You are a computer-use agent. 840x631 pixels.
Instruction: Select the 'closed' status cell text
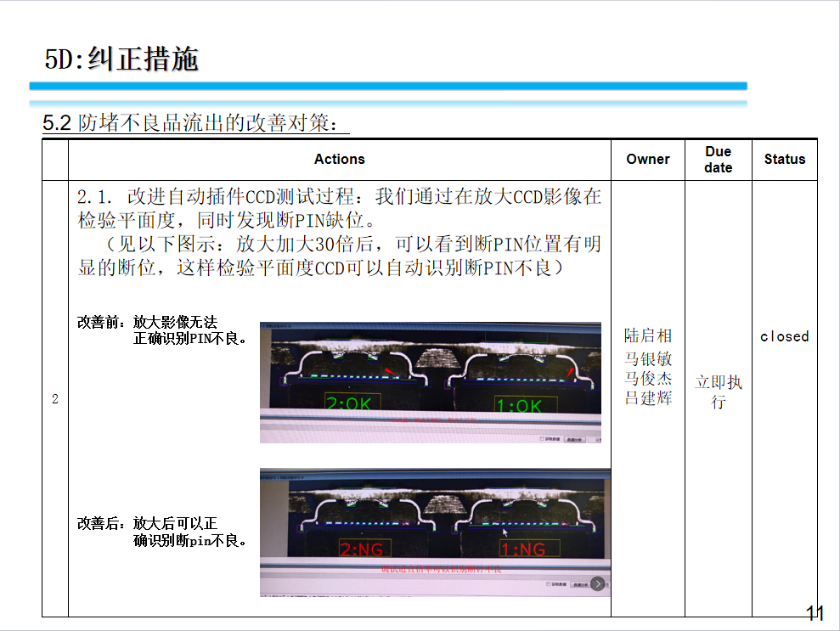[784, 336]
